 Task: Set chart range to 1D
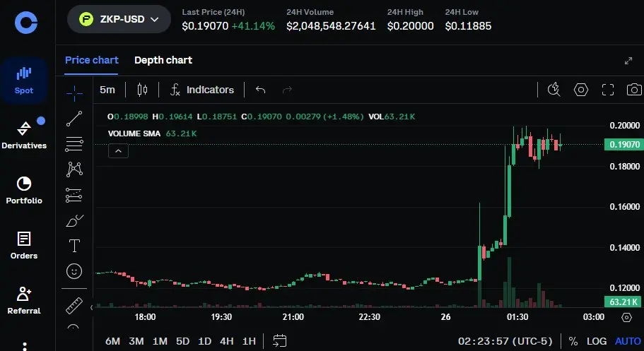(204, 341)
